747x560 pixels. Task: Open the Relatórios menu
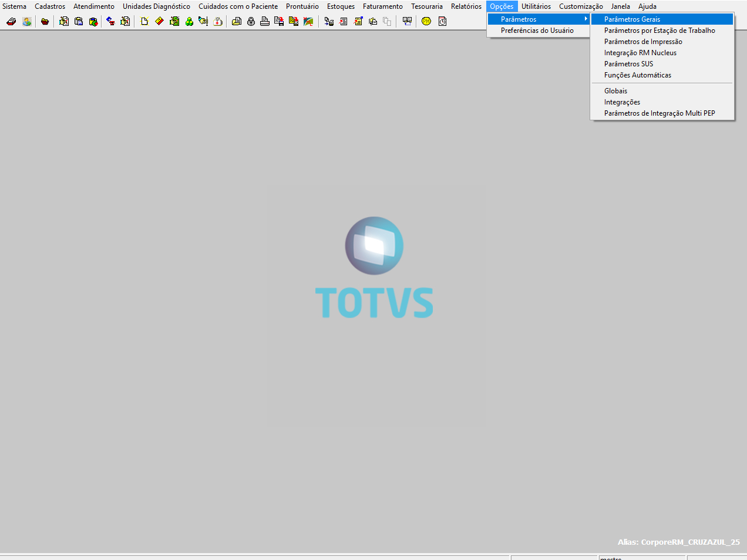click(x=466, y=6)
